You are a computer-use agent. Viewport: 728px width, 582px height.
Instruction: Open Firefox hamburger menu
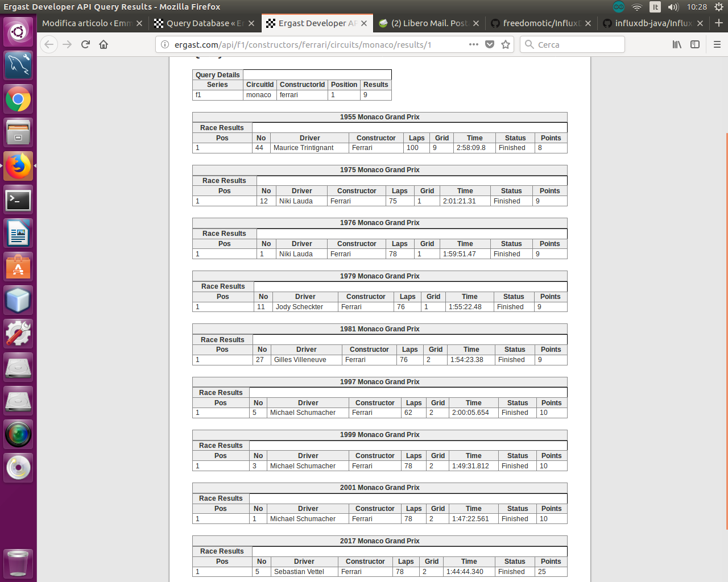pyautogui.click(x=717, y=44)
